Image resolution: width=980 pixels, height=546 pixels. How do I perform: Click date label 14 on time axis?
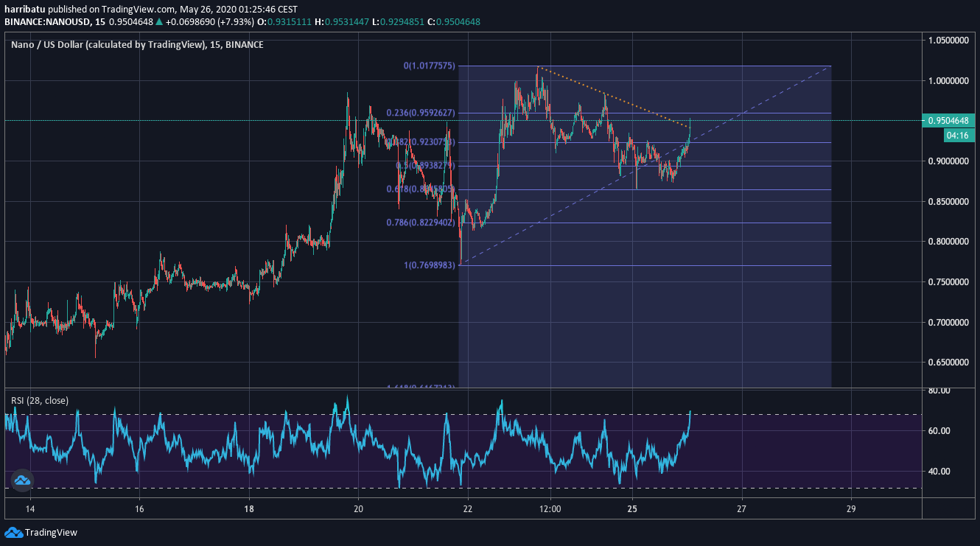pyautogui.click(x=29, y=509)
